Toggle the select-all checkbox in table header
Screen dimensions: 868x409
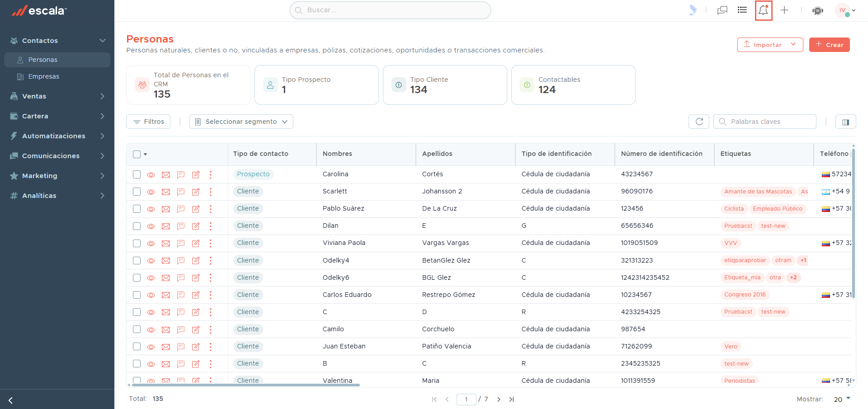137,154
